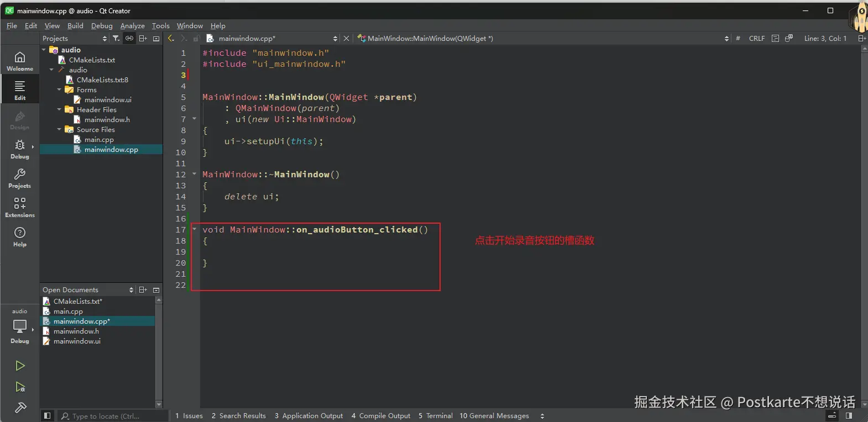868x422 pixels.
Task: Click the analyzer cylinders icon in editor toolbar
Action: click(x=789, y=38)
